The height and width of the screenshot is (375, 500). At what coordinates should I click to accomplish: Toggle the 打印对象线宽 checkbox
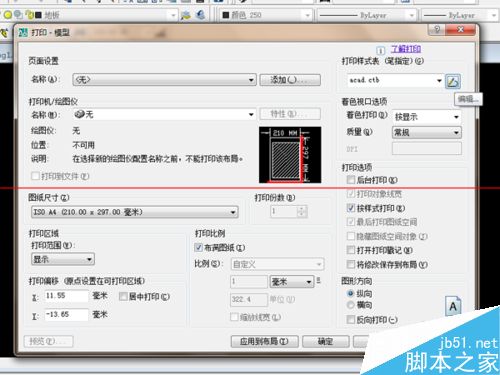351,194
